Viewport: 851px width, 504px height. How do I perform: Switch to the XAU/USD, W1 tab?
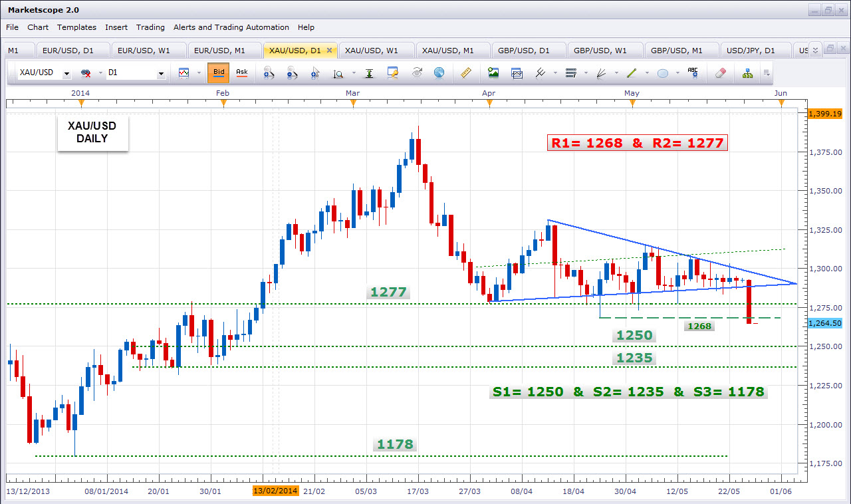click(376, 51)
